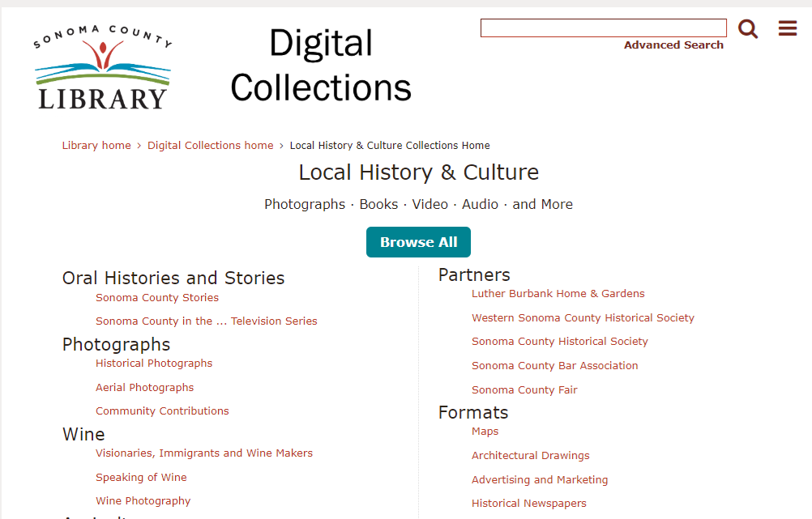Go to Library home breadcrumb
812x519 pixels.
[x=96, y=146]
